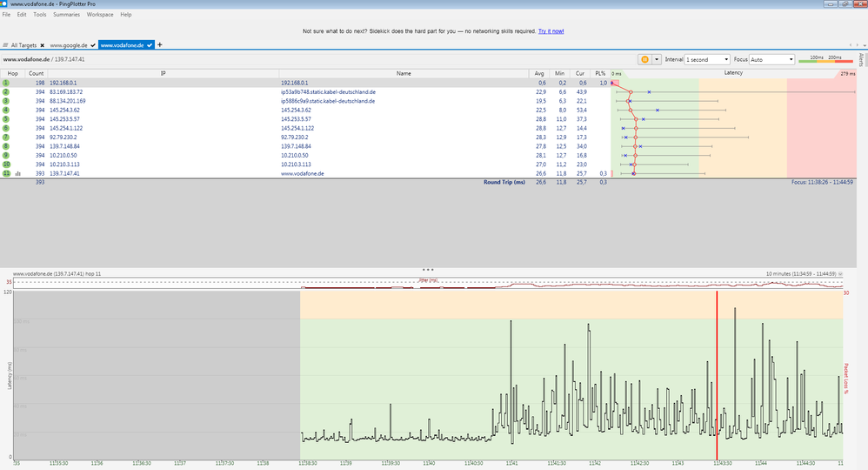The image size is (868, 470).
Task: Select hop 9 green circle icon
Action: point(6,155)
